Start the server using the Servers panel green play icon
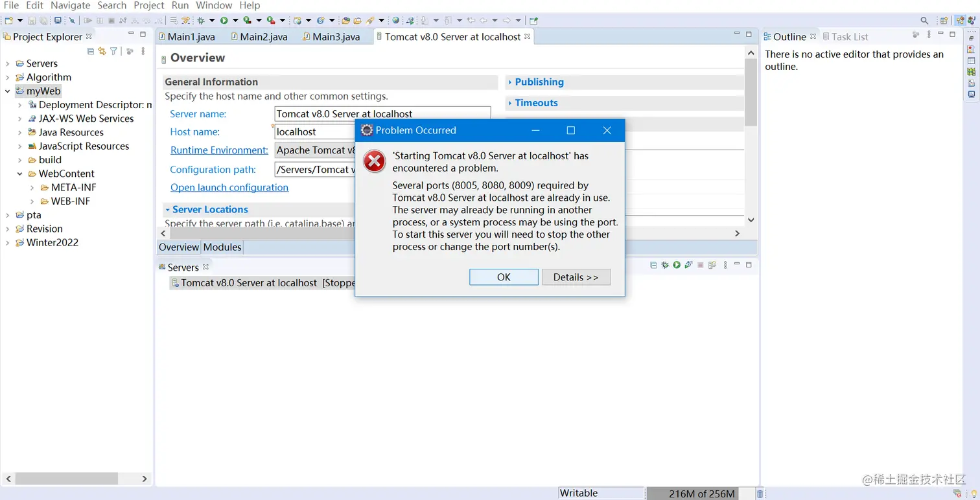The height and width of the screenshot is (500, 980). tap(677, 265)
